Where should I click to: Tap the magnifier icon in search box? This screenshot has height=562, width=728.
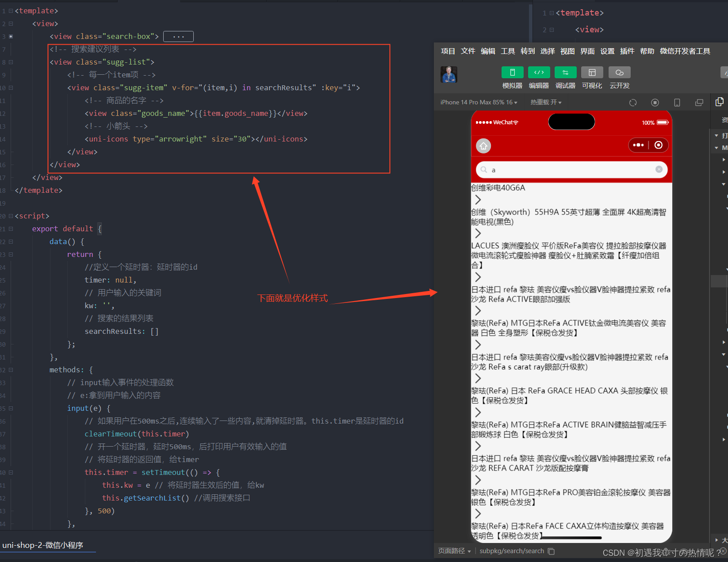pyautogui.click(x=484, y=170)
